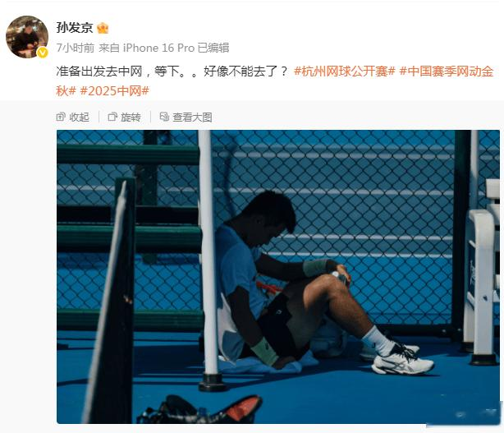Viewport: 504px width, 433px height.
Task: Click the username 孙发京
Action: pos(75,28)
